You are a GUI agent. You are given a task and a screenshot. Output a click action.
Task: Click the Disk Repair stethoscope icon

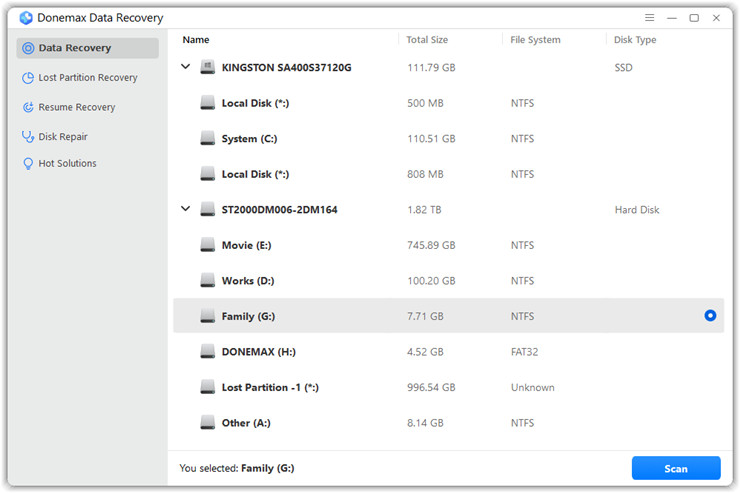pyautogui.click(x=28, y=136)
